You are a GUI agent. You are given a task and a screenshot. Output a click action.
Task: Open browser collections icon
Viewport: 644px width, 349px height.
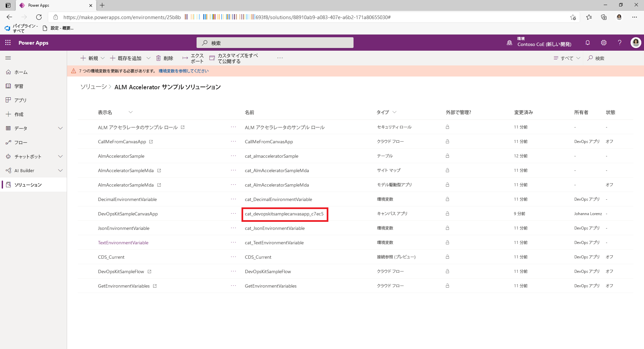(x=604, y=17)
